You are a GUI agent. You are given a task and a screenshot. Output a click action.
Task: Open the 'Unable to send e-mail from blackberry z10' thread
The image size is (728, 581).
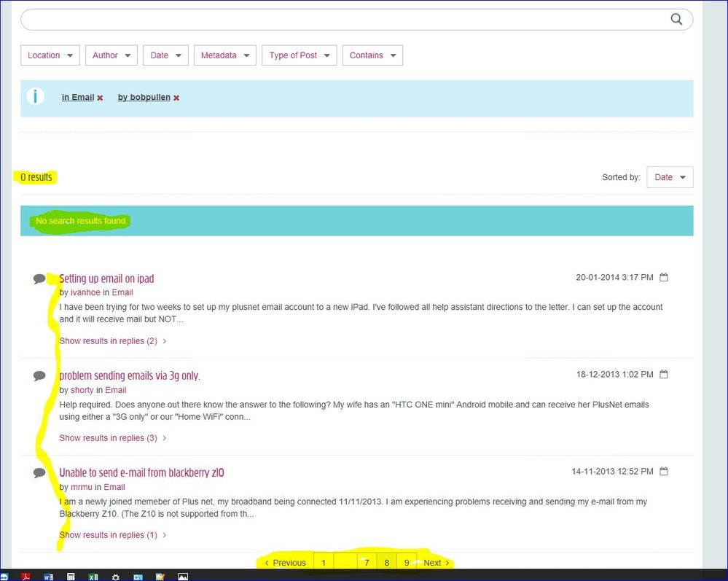141,472
